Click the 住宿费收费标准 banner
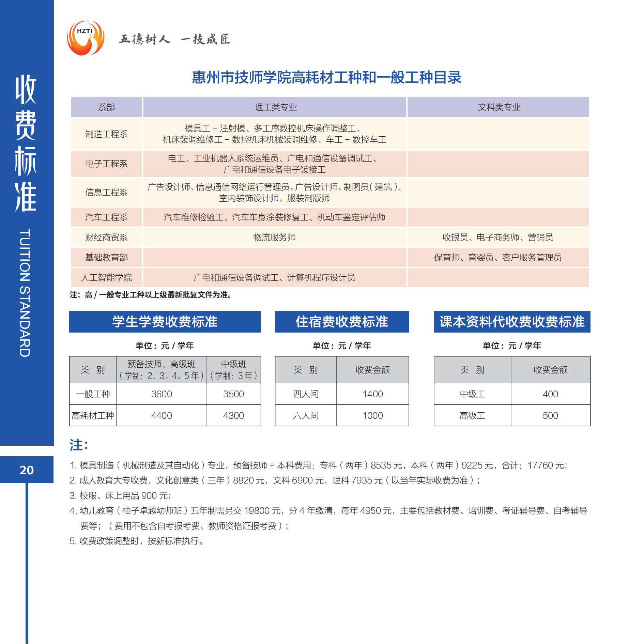This screenshot has width=644, height=644. pyautogui.click(x=342, y=322)
